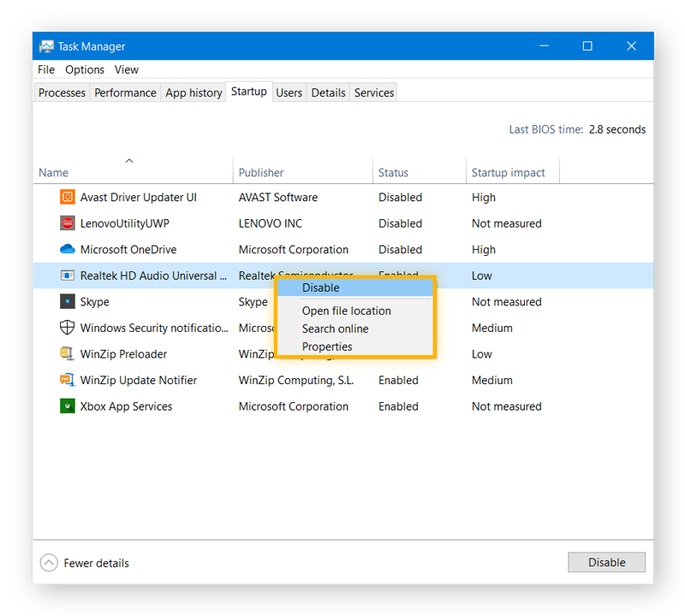Image resolution: width=685 pixels, height=616 pixels.
Task: Click the Windows Security shield icon
Action: [68, 328]
